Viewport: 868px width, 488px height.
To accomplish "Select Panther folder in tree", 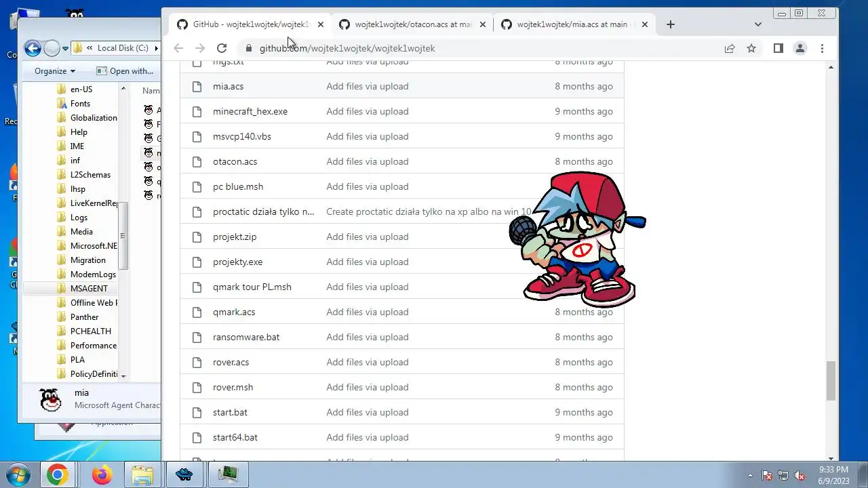I will 84,317.
